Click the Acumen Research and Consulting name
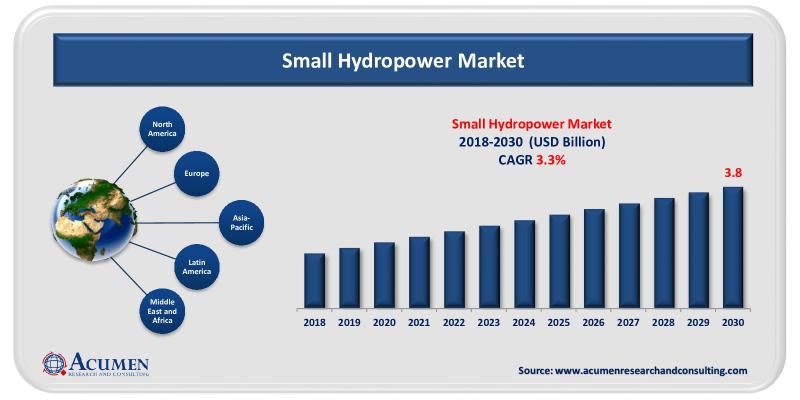The image size is (800, 400). coord(109,365)
